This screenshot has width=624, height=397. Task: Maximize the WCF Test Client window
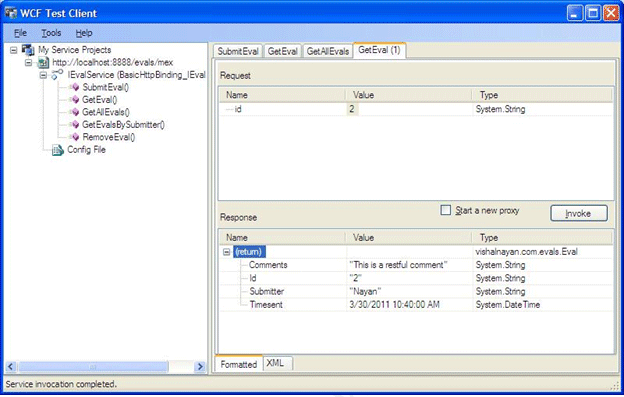tap(593, 14)
